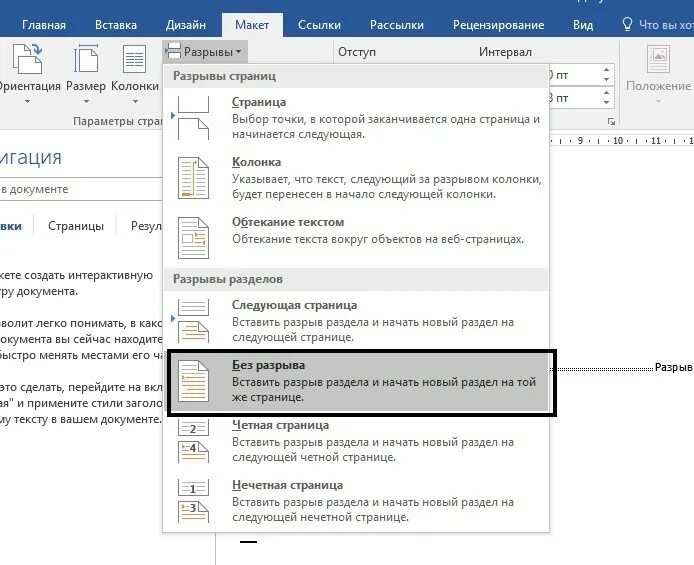Expand the Размер dropdown arrow
This screenshot has width=694, height=565.
[x=86, y=102]
